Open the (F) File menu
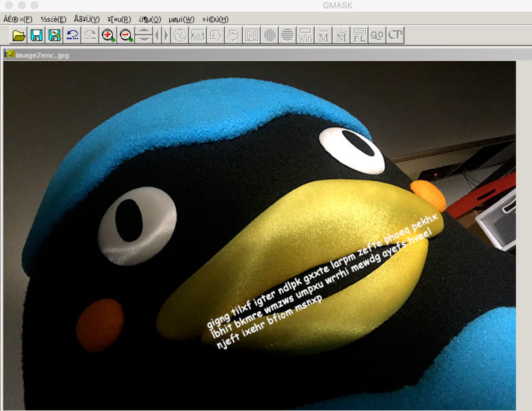The width and height of the screenshot is (532, 411). [x=18, y=19]
